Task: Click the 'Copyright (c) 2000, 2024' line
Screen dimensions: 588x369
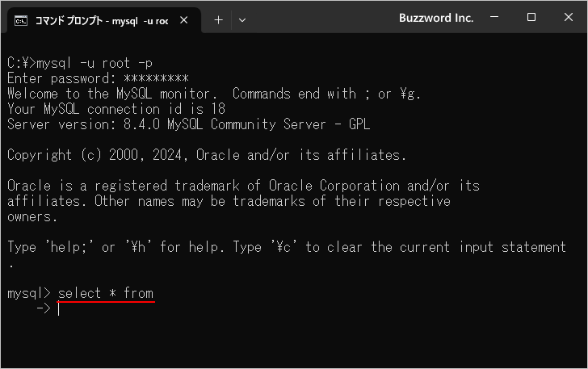Action: tap(206, 155)
